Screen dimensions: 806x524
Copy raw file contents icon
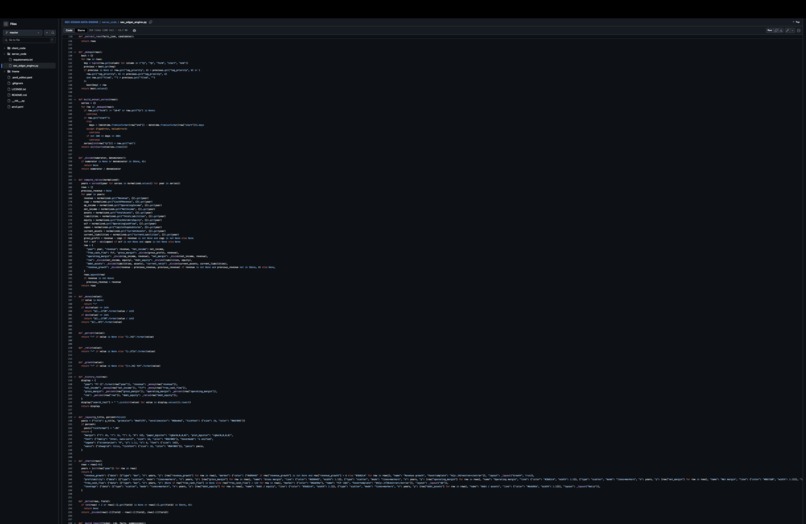pos(776,30)
